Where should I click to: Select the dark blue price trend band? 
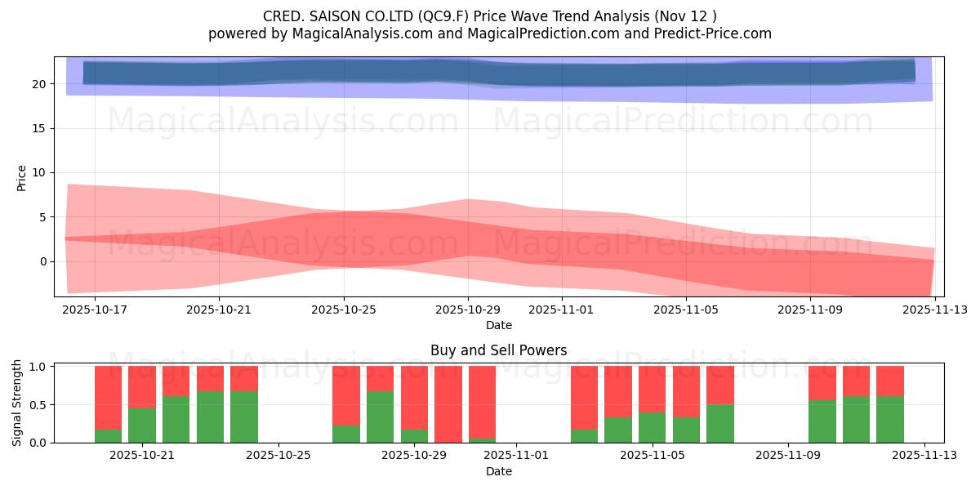pyautogui.click(x=490, y=73)
